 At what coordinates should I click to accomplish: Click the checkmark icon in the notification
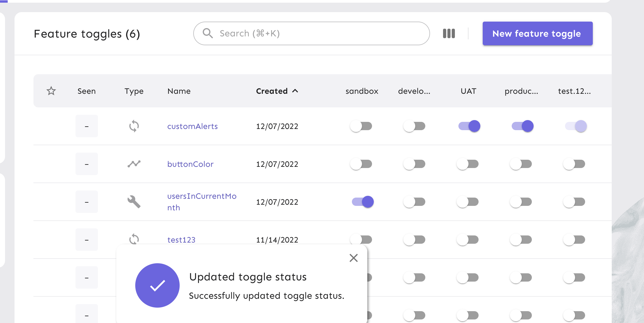pos(157,285)
